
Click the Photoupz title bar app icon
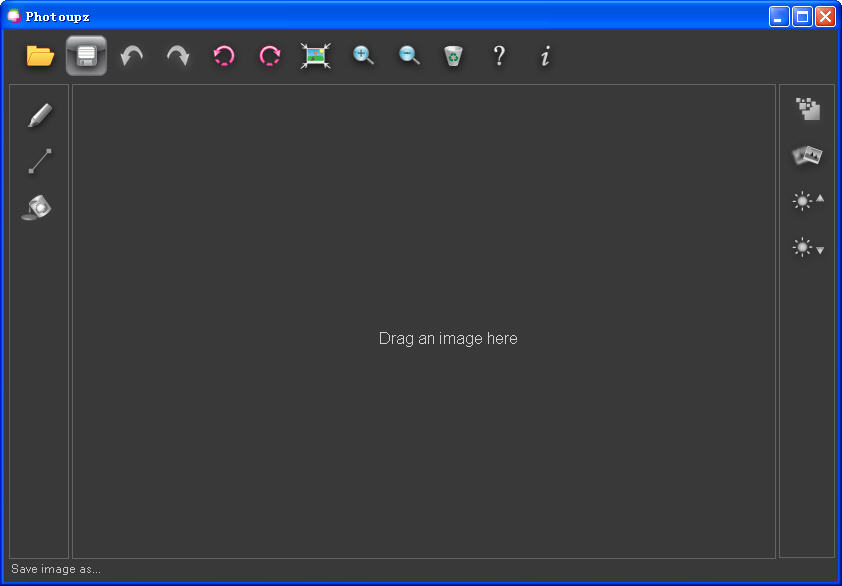[14, 16]
